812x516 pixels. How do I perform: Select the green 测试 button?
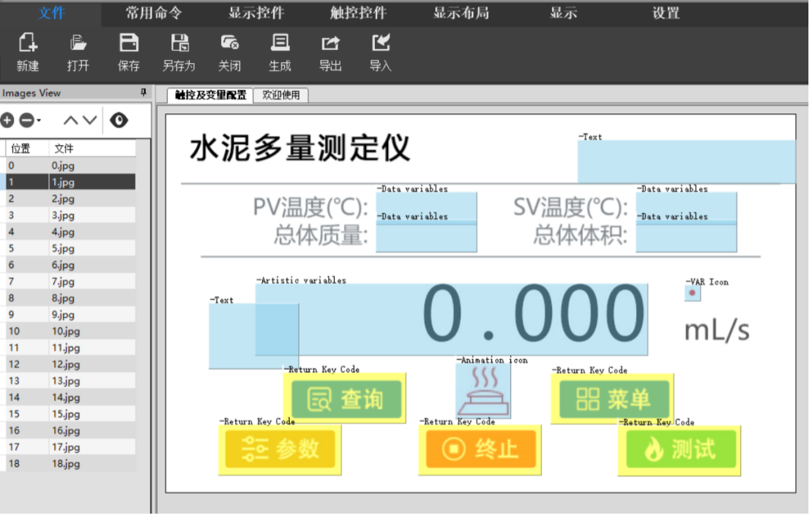[x=680, y=450]
